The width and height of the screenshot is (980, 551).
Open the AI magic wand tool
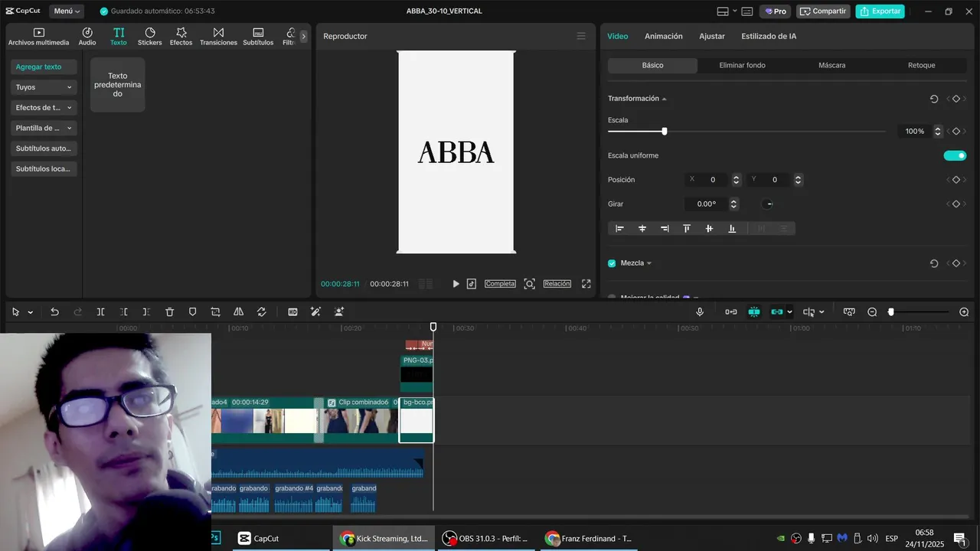[315, 312]
